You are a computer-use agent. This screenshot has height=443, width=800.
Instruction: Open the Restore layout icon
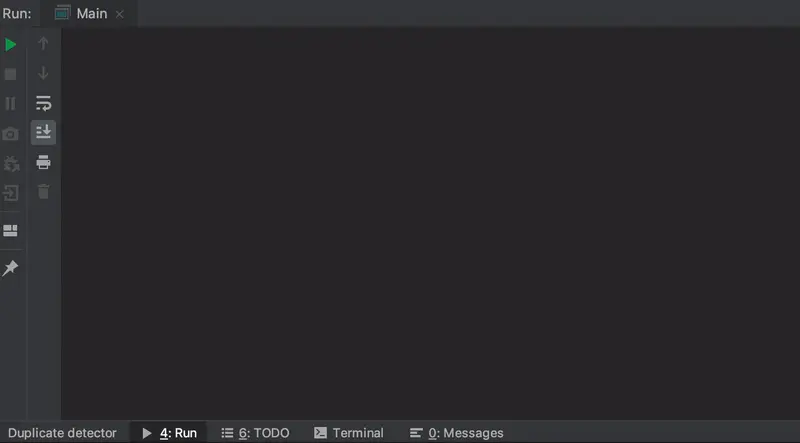pyautogui.click(x=10, y=231)
